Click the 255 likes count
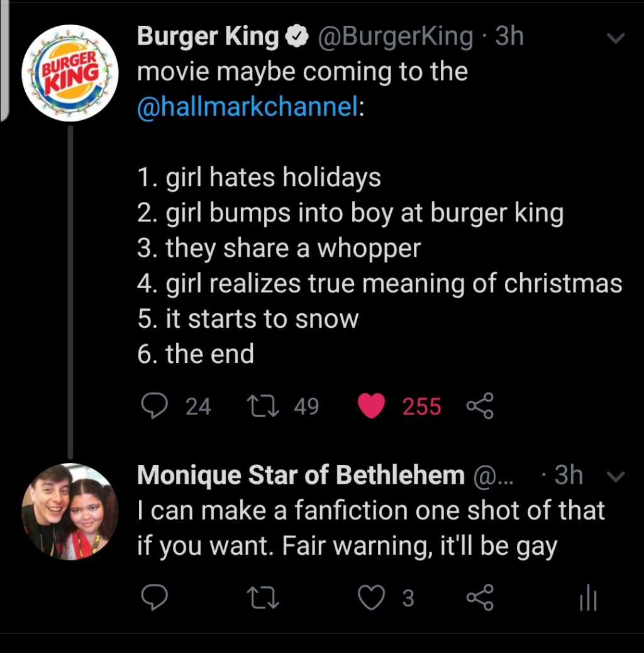 pos(421,406)
